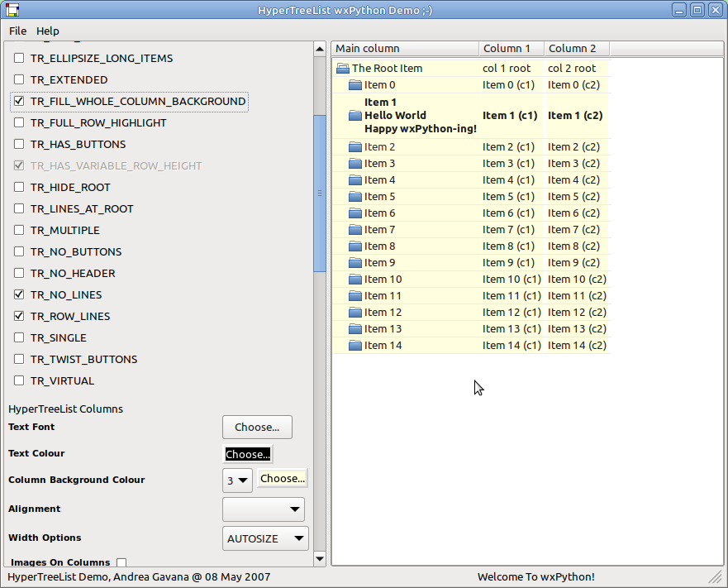This screenshot has width=728, height=588.
Task: Open the Alignment dropdown
Action: [264, 509]
